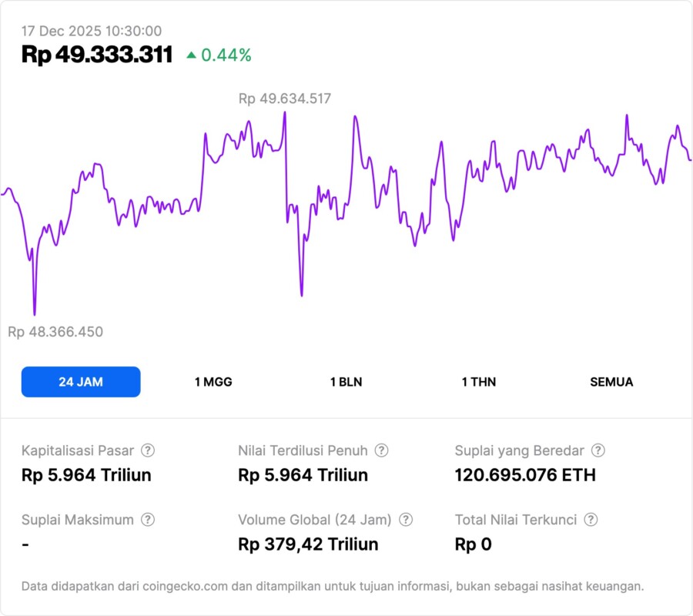Viewport: 693px width, 616px height.
Task: Click help icon next to Volume Global (24 Jam)
Action: tap(406, 520)
